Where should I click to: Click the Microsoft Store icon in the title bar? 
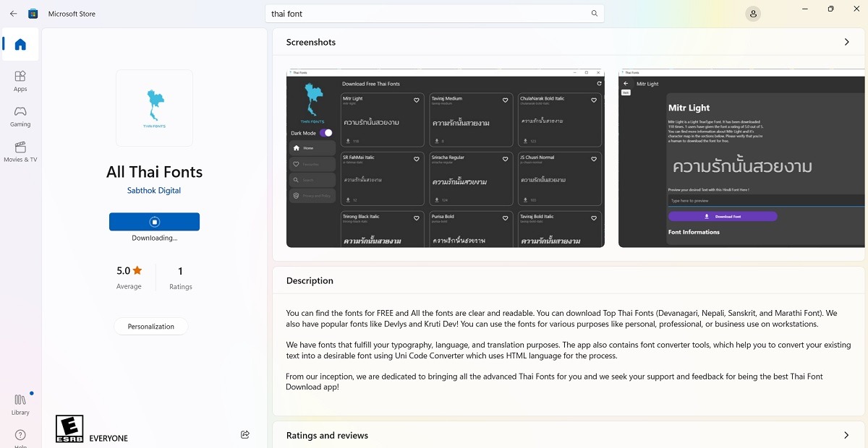click(33, 13)
